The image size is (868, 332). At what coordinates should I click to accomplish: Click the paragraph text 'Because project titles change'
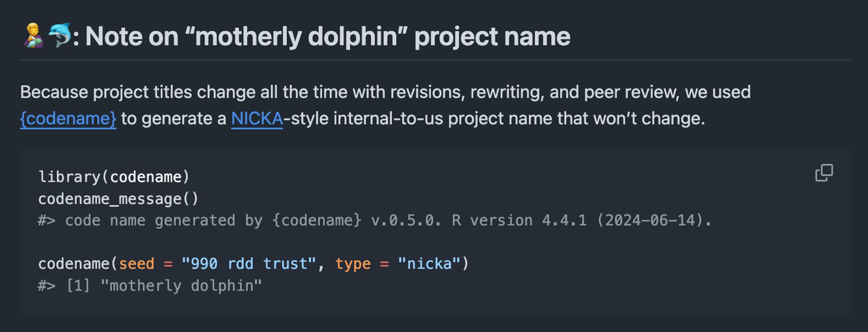tap(138, 92)
